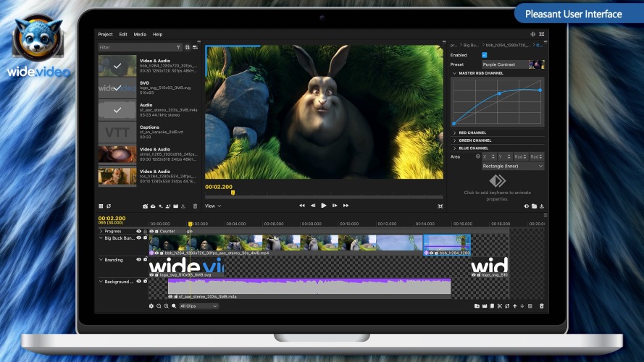The width and height of the screenshot is (644, 362).
Task: Toggle visibility of the Branding track
Action: pos(139,259)
